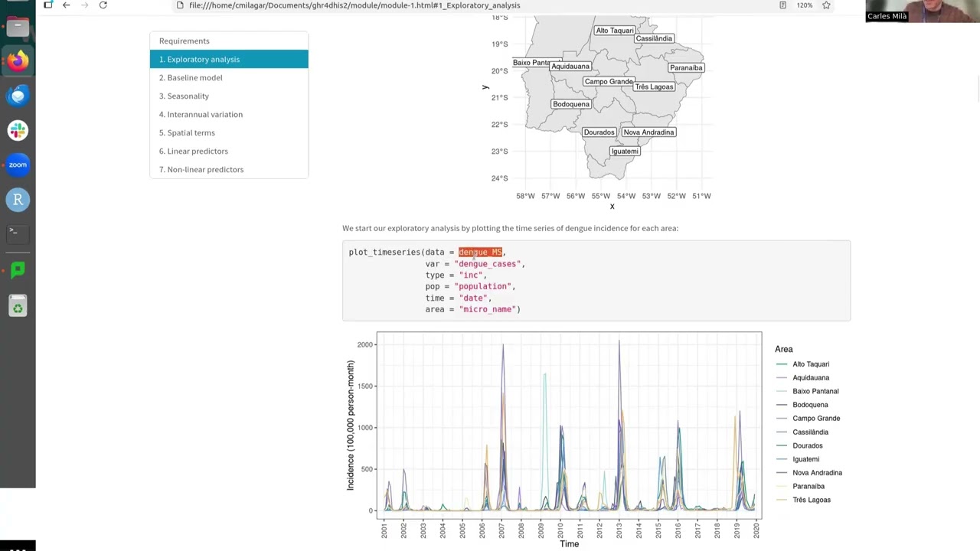Click the "We start our exploratory analysis" paragraph
This screenshot has height=551, width=980.
510,228
